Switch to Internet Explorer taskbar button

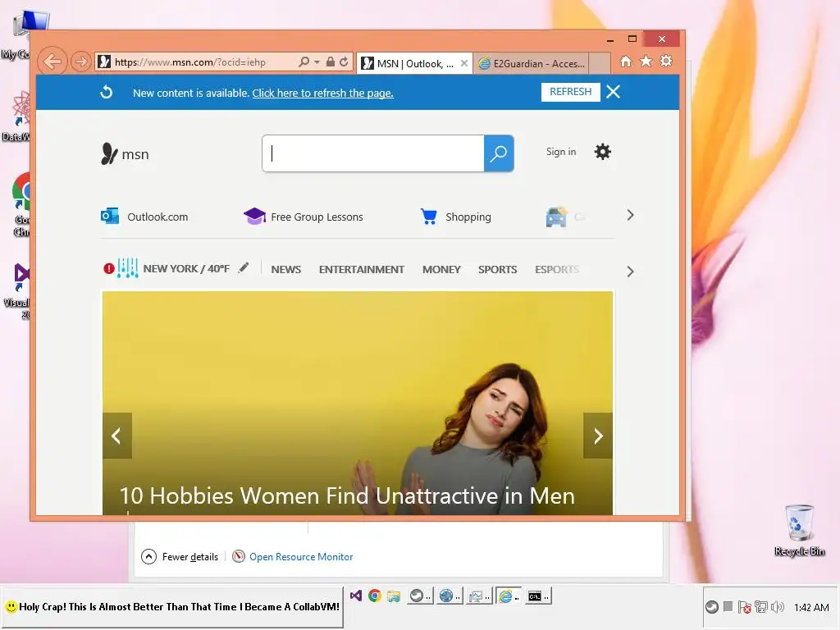tap(508, 596)
